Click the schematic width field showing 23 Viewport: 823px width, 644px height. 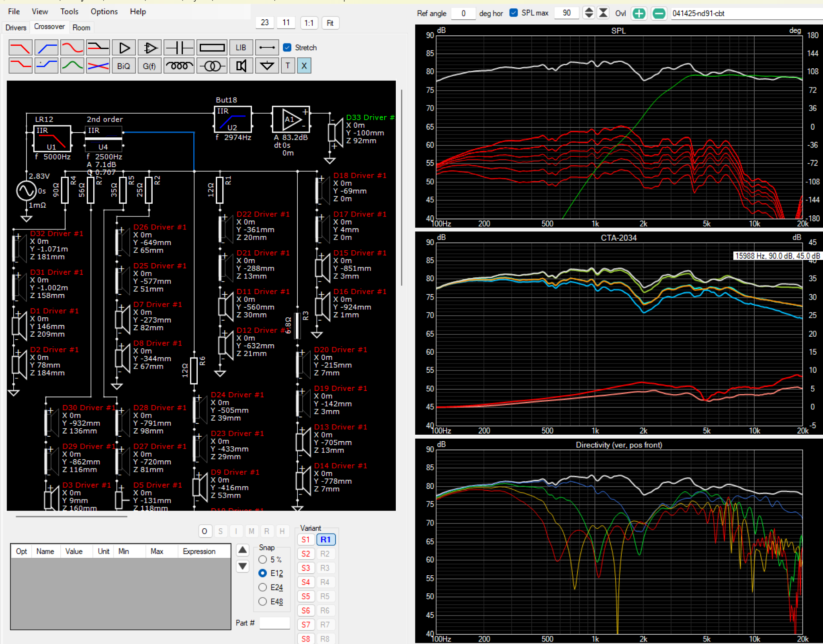point(264,22)
